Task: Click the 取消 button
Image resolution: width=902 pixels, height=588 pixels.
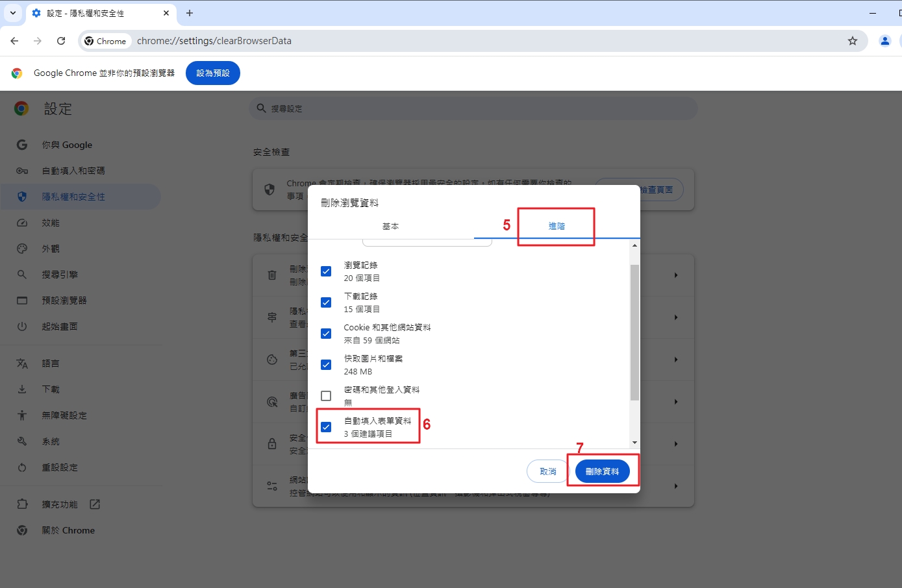Action: 547,471
